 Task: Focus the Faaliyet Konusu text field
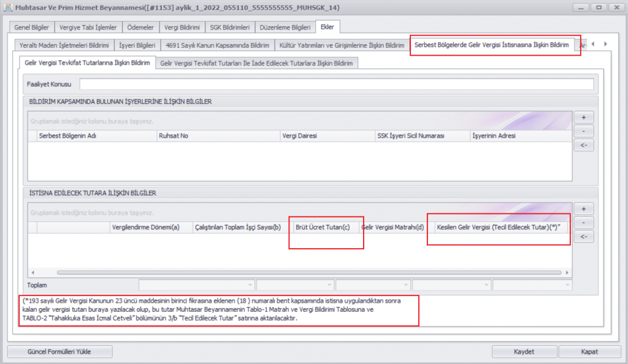[x=337, y=84]
